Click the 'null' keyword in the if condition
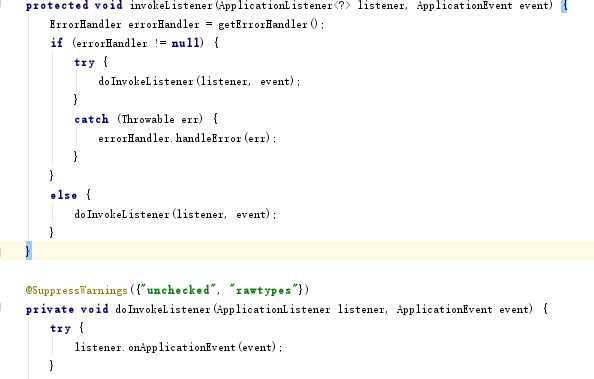This screenshot has height=379, width=594. coord(185,43)
